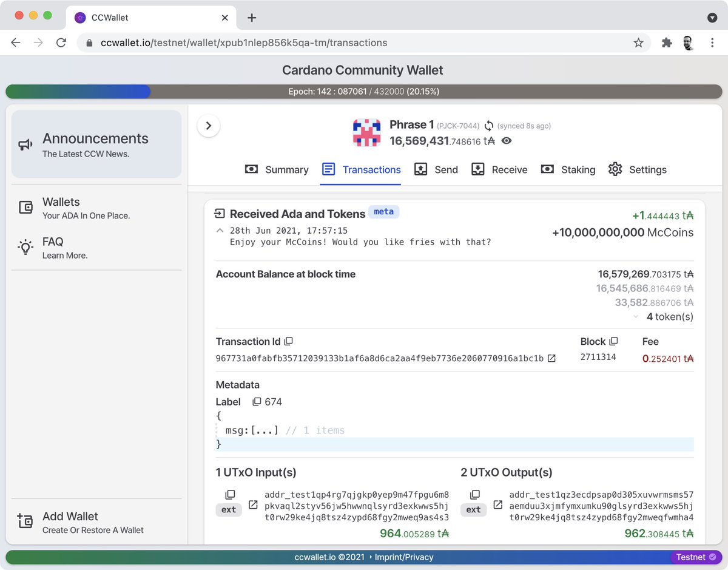
Task: Bookmark this page with star
Action: [638, 42]
